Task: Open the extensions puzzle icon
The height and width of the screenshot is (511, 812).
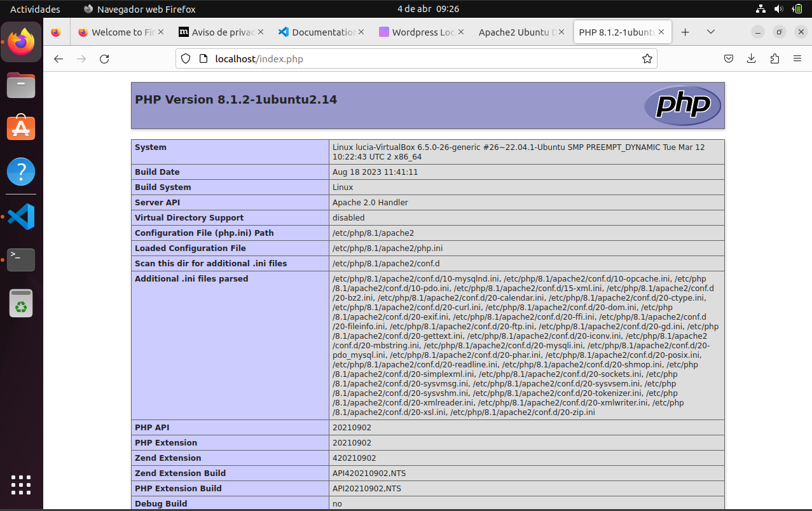Action: pyautogui.click(x=774, y=59)
